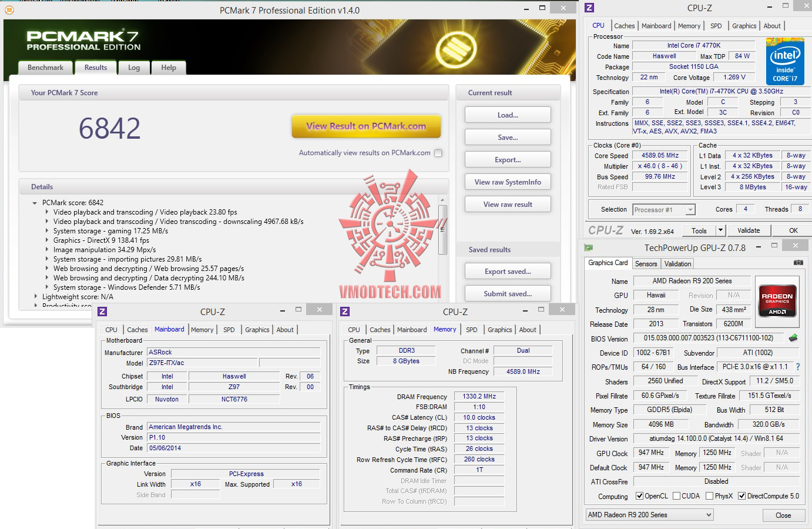This screenshot has width=812, height=529.
Task: Open the Caches tab in the CPU-Z processor window
Action: pos(625,26)
